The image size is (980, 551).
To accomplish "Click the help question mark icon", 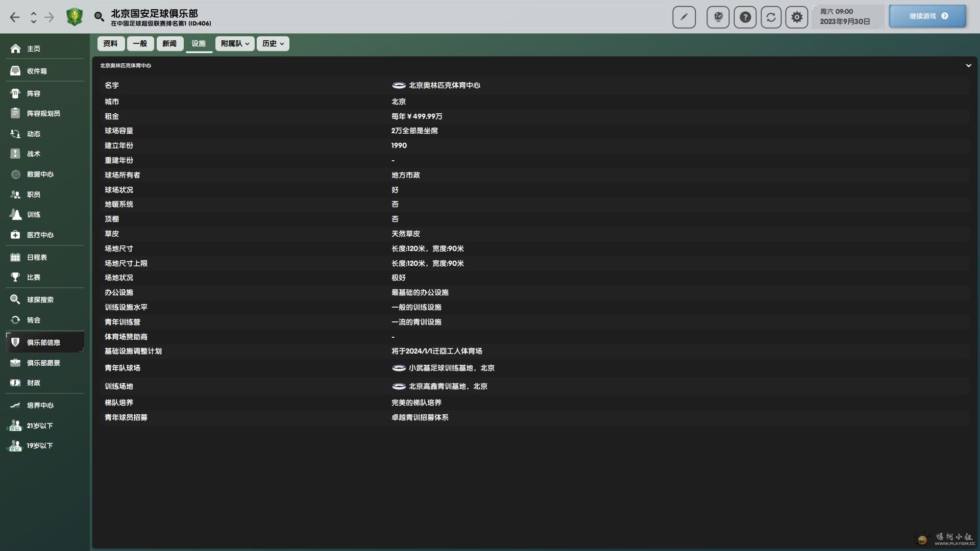I will [745, 17].
